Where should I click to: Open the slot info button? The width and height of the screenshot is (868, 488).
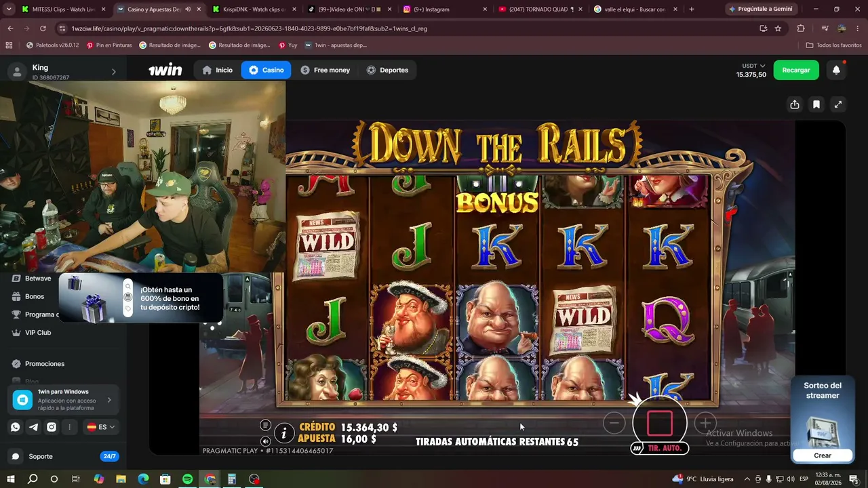[284, 432]
